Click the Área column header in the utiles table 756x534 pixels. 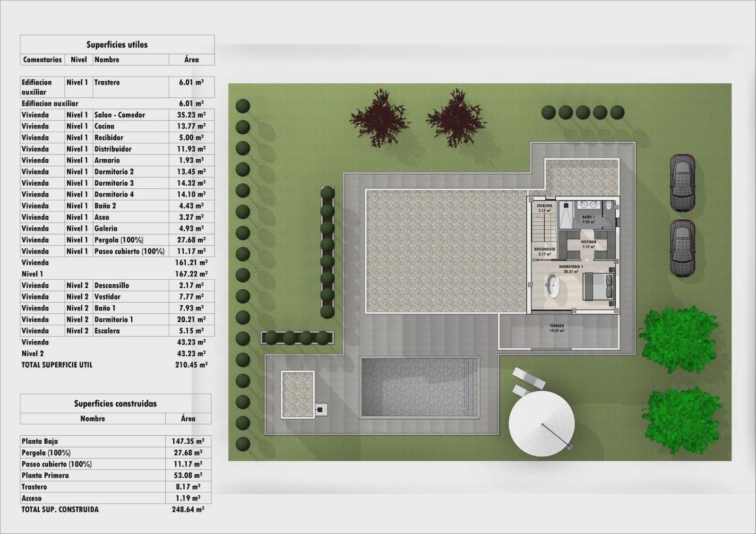191,60
